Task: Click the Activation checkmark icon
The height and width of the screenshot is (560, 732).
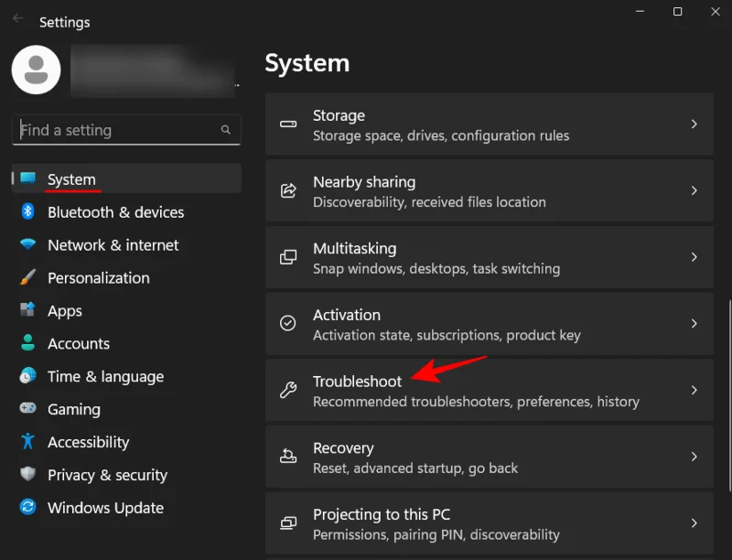Action: point(288,324)
